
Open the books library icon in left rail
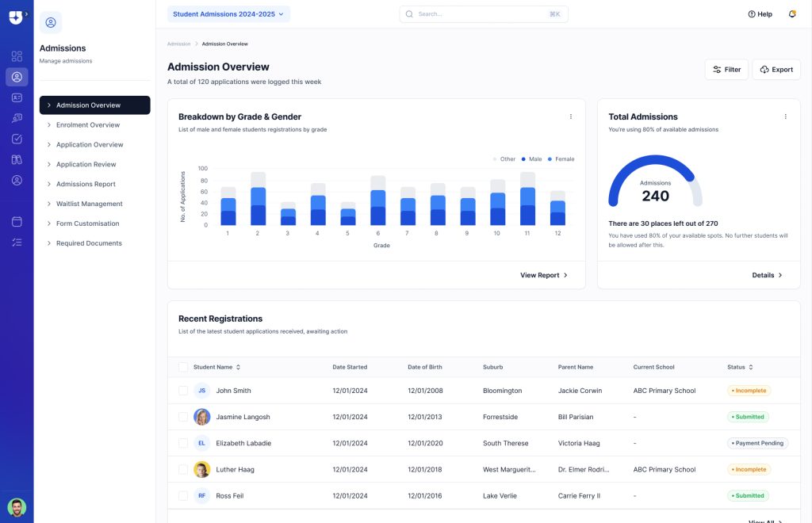click(17, 159)
